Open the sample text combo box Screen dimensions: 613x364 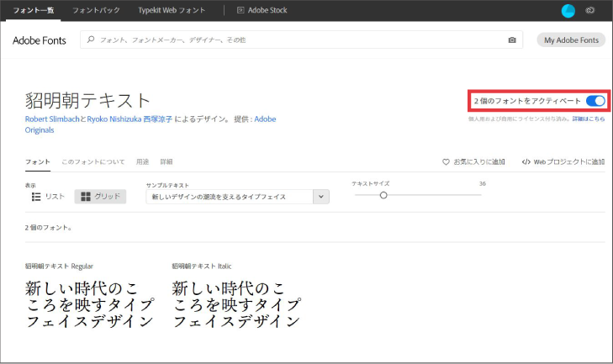(238, 197)
